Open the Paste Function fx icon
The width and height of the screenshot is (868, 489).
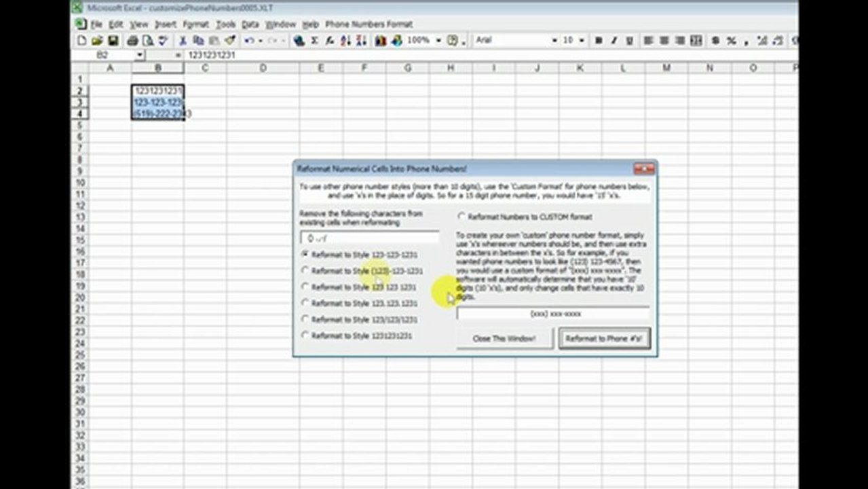click(x=330, y=41)
